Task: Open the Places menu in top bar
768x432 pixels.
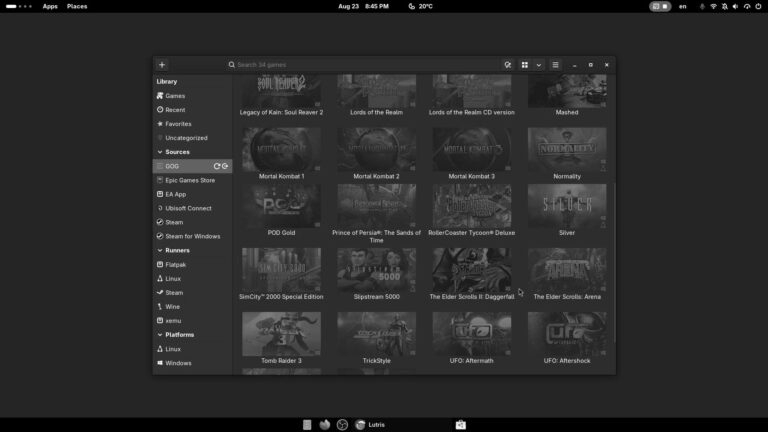Action: [x=77, y=6]
